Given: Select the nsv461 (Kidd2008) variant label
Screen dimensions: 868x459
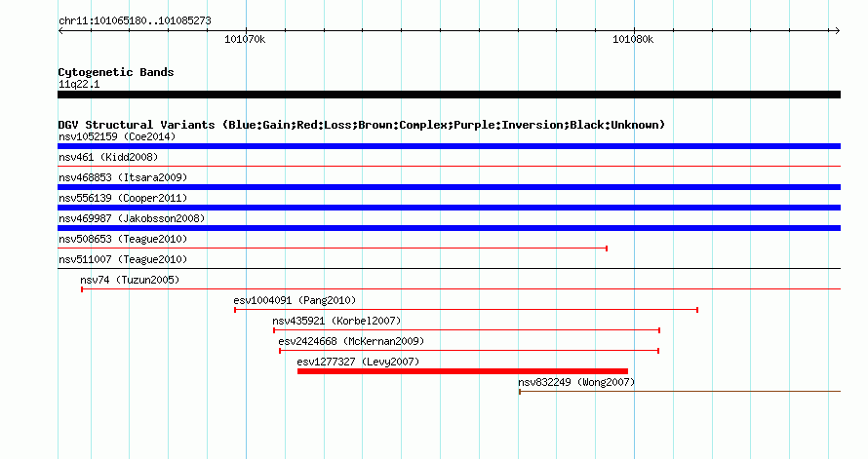Looking at the screenshot, I should (108, 157).
